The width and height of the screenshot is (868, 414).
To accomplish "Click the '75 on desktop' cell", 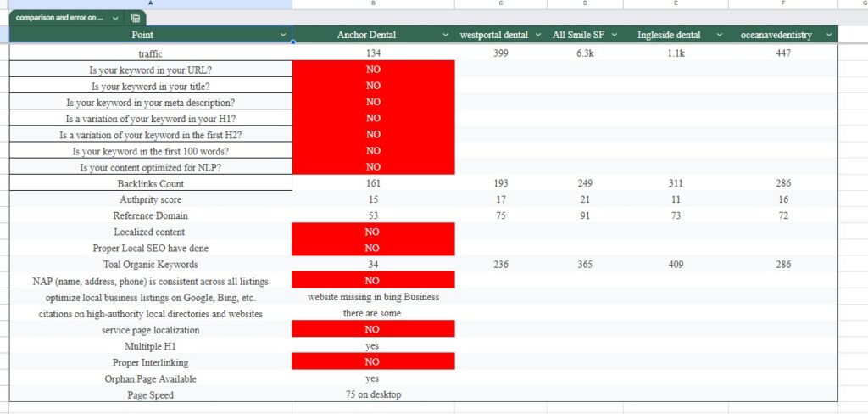I will 373,394.
